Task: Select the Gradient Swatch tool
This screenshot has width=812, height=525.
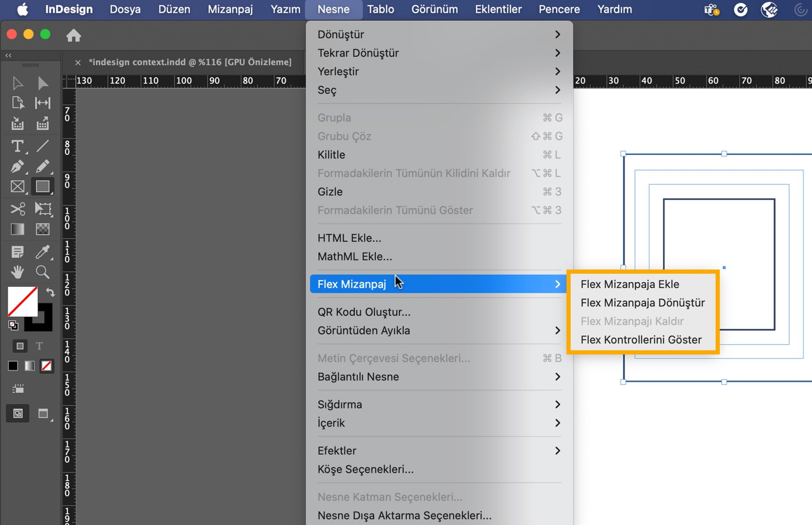Action: tap(17, 229)
